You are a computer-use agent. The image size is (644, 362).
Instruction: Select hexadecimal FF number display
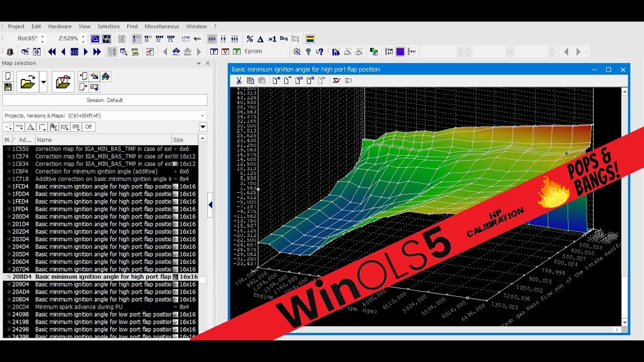click(223, 39)
